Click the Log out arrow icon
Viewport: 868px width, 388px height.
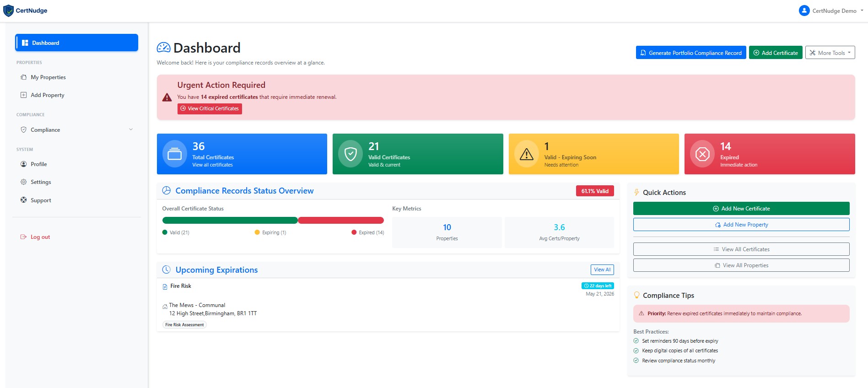coord(23,237)
